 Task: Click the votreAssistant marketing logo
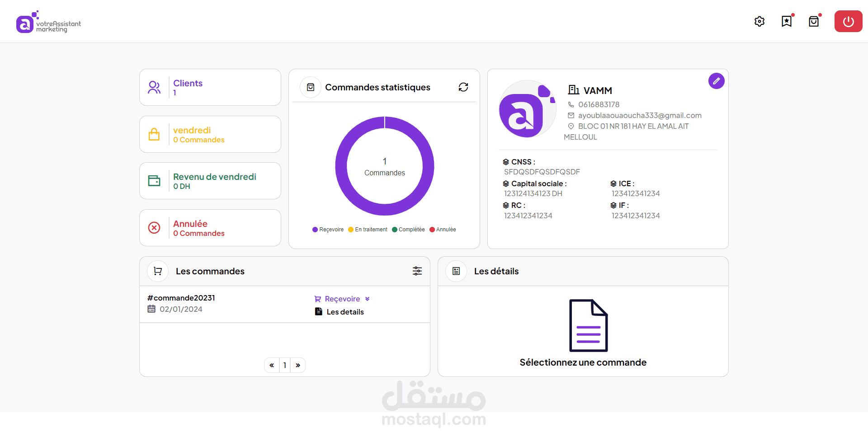[48, 22]
